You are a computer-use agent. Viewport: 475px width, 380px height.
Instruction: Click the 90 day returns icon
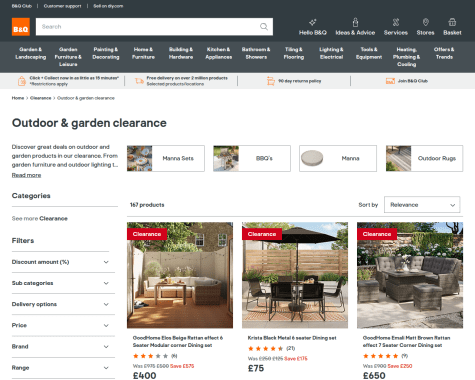271,81
